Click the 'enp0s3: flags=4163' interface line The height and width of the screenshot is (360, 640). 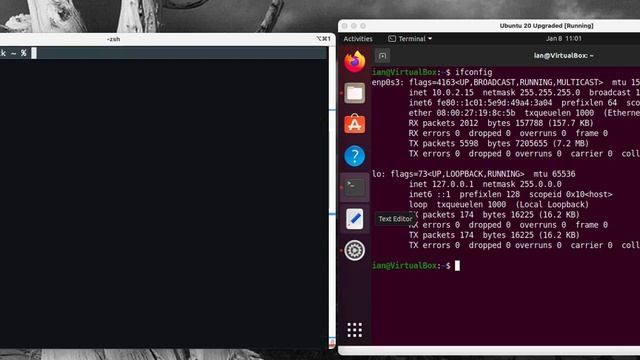click(506, 82)
